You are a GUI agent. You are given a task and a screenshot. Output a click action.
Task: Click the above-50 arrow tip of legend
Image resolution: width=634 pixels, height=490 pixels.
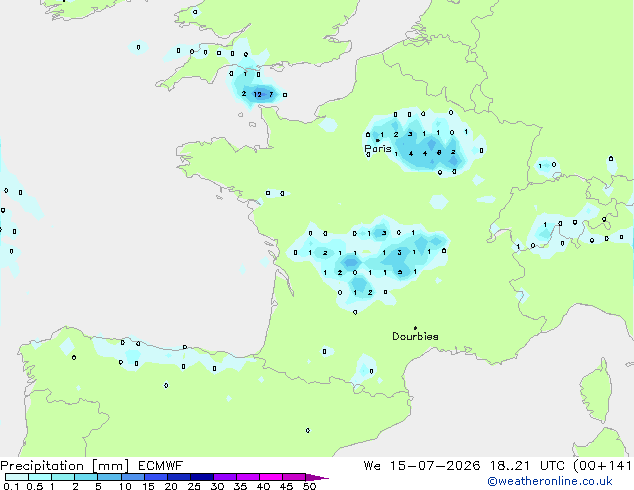[x=317, y=477]
